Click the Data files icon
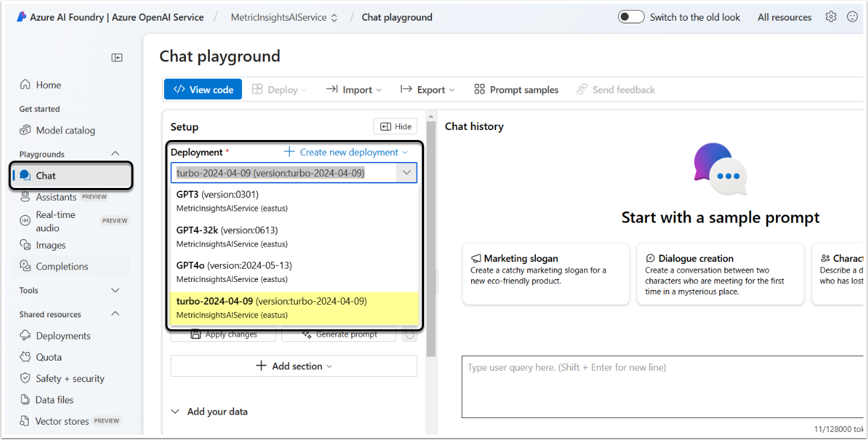 coord(25,399)
